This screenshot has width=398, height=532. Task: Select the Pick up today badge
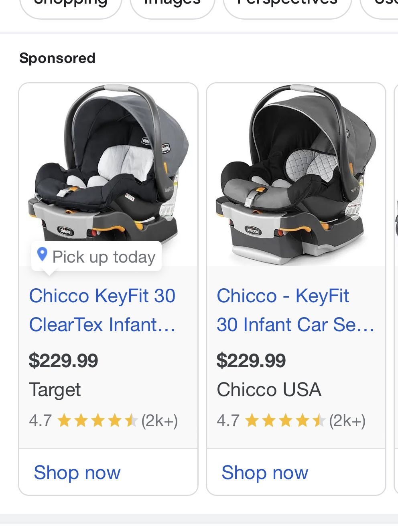tap(96, 257)
